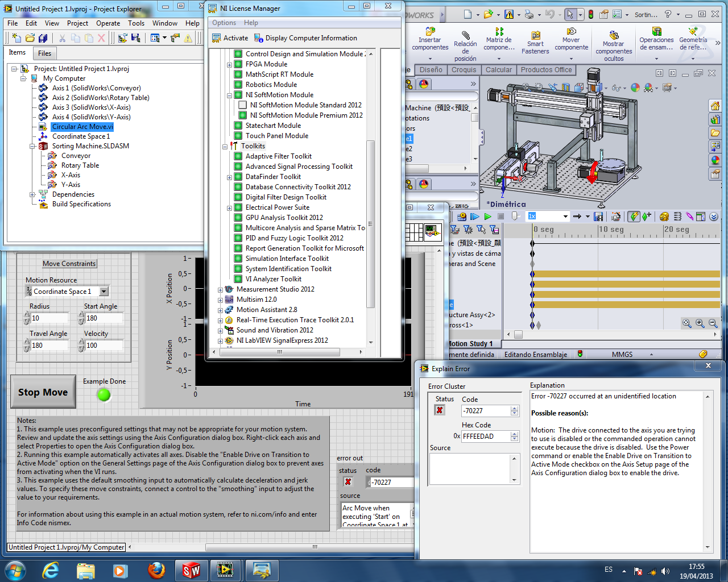Image resolution: width=728 pixels, height=582 pixels.
Task: Click Operaciones de ensamblaje icon
Action: tap(657, 31)
